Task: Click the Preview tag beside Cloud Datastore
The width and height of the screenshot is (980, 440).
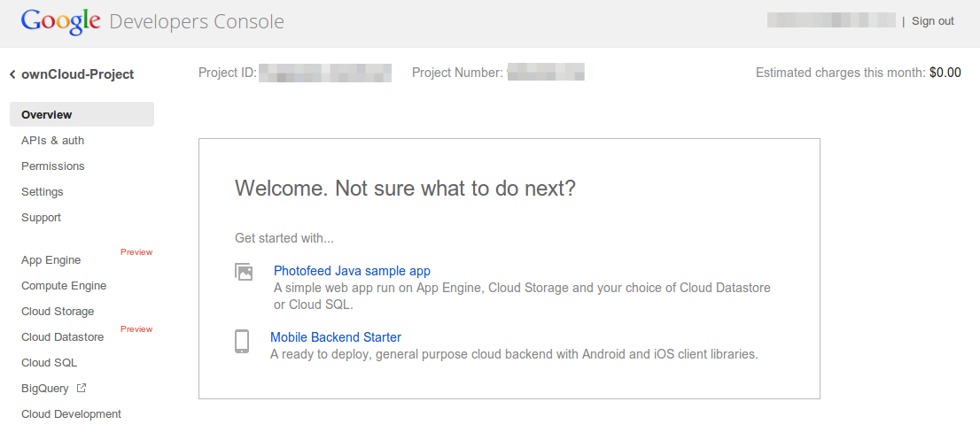Action: click(136, 329)
